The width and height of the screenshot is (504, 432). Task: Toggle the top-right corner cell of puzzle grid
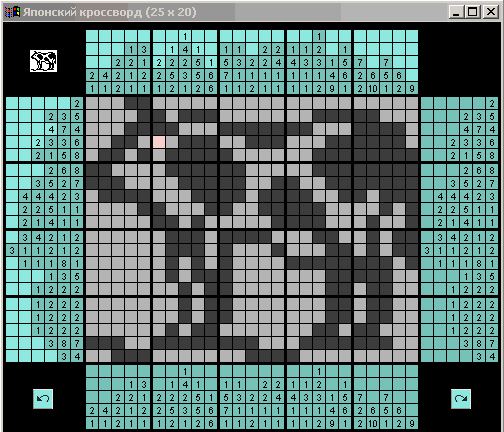click(412, 103)
